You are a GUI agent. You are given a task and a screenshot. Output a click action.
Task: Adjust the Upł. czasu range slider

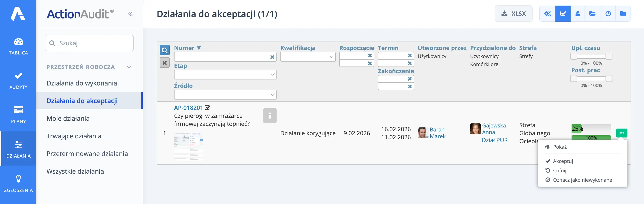tap(591, 56)
